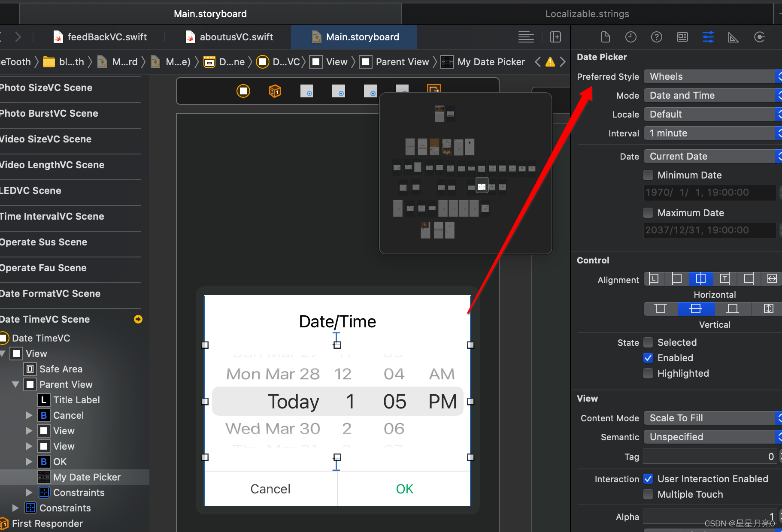Expand the Cancel button tree node
782x532 pixels.
(x=29, y=415)
